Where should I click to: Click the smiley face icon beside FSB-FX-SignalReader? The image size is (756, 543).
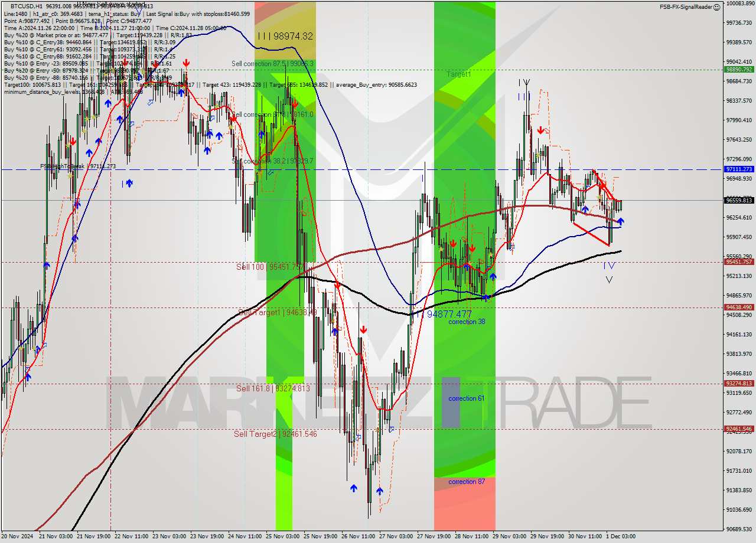(x=716, y=7)
